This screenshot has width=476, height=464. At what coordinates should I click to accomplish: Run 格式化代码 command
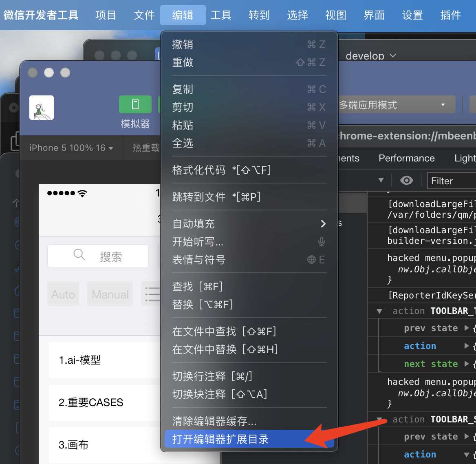249,170
